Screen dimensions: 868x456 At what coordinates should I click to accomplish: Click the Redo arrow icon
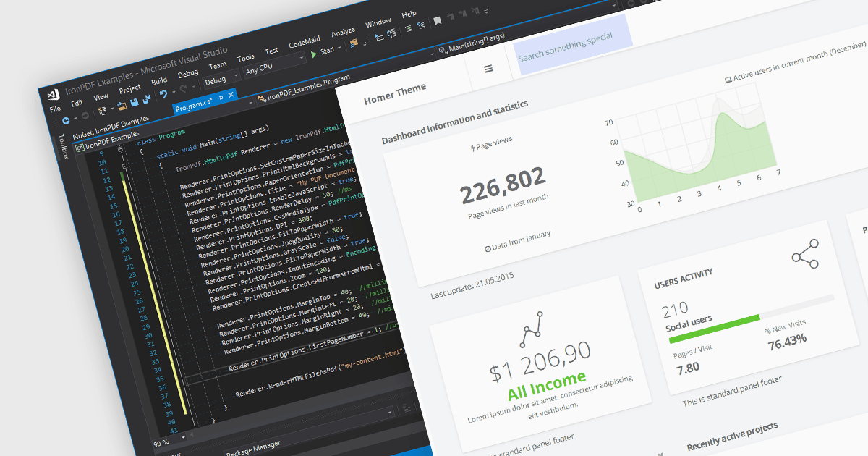(184, 90)
